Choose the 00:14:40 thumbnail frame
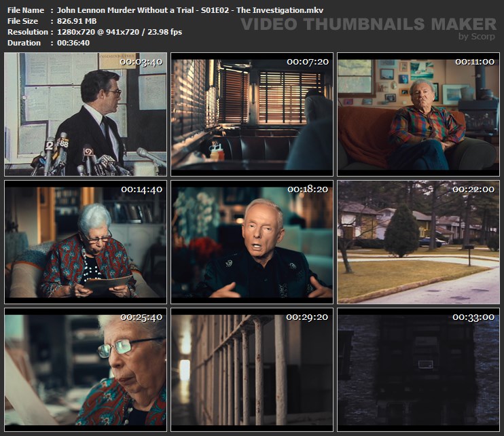The image size is (504, 436). click(86, 242)
